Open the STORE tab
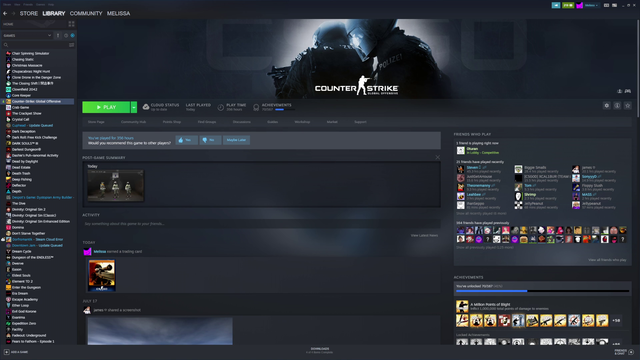The height and width of the screenshot is (360, 640). (x=29, y=13)
